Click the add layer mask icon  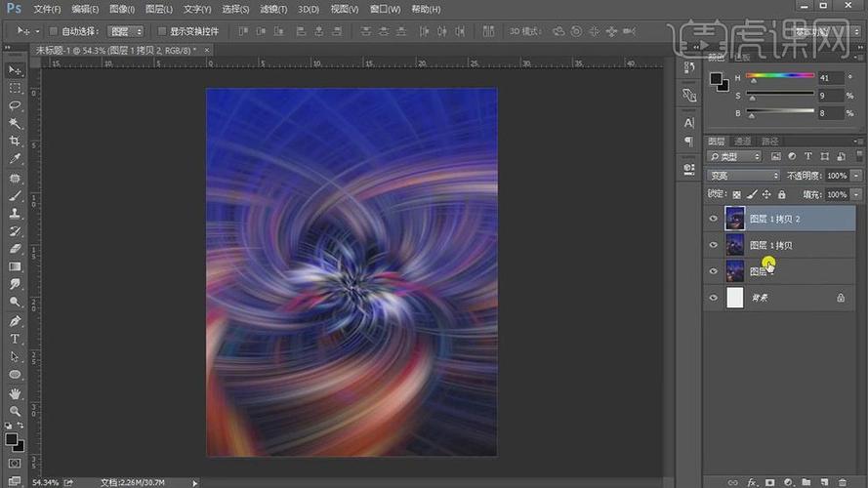(x=770, y=482)
